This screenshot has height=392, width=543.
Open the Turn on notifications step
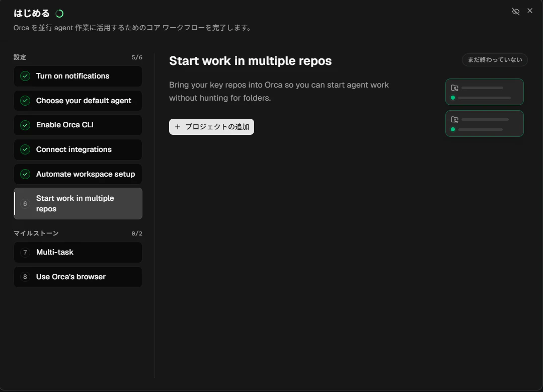click(78, 76)
